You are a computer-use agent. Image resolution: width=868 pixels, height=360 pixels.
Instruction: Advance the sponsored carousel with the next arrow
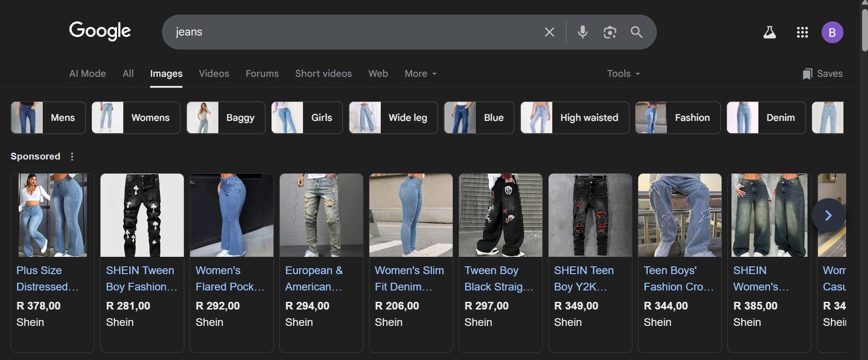click(828, 215)
